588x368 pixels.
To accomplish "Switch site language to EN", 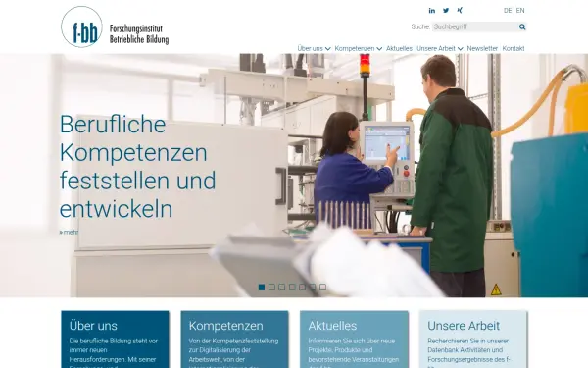I will click(520, 11).
